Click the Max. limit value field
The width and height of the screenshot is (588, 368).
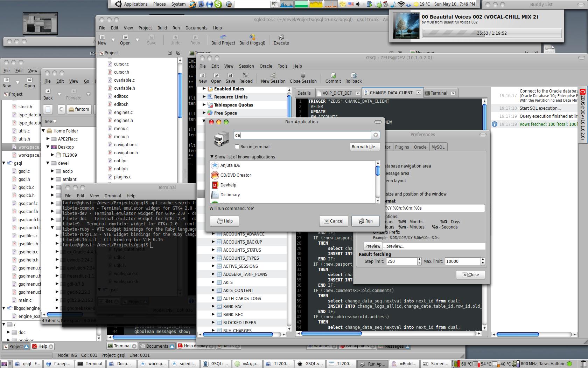coord(463,261)
